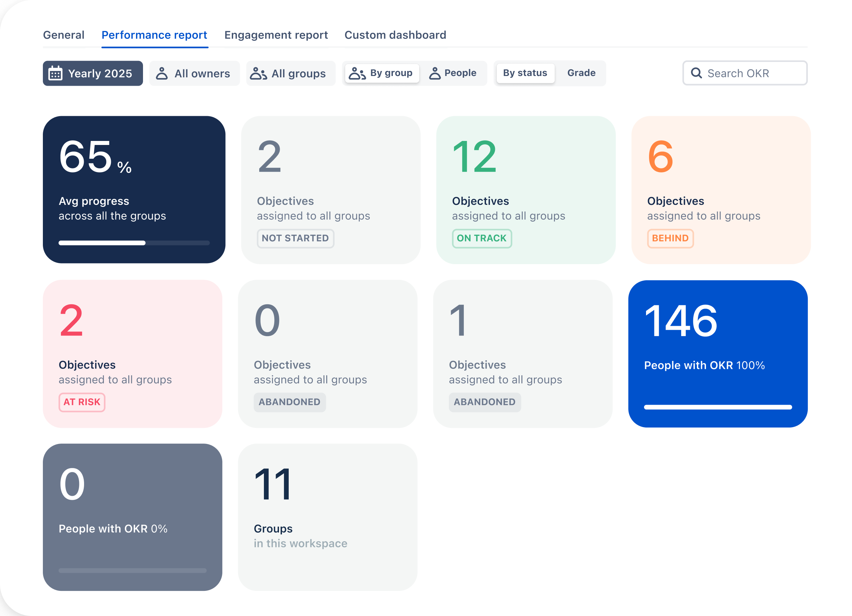Switch breakdown to Grade
The height and width of the screenshot is (616, 852).
[581, 73]
